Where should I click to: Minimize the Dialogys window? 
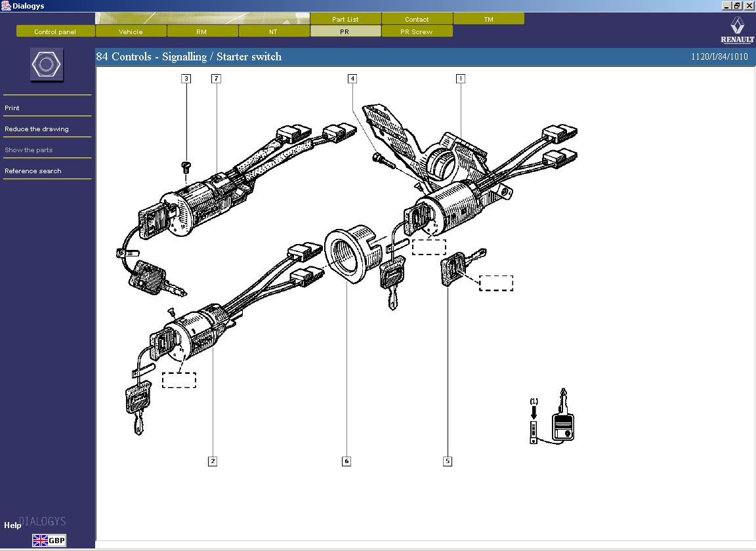[x=726, y=6]
